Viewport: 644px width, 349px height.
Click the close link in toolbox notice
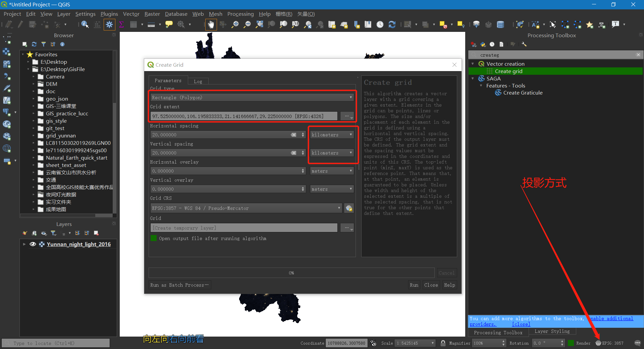tap(521, 324)
